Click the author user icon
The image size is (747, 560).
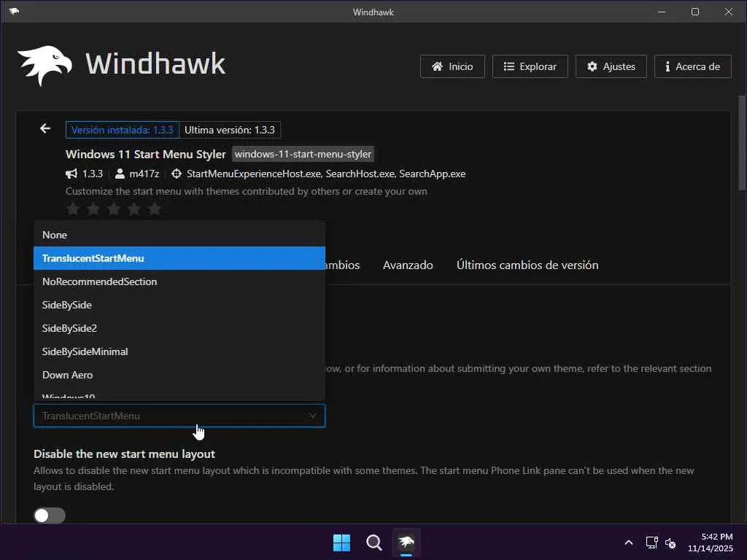[120, 174]
